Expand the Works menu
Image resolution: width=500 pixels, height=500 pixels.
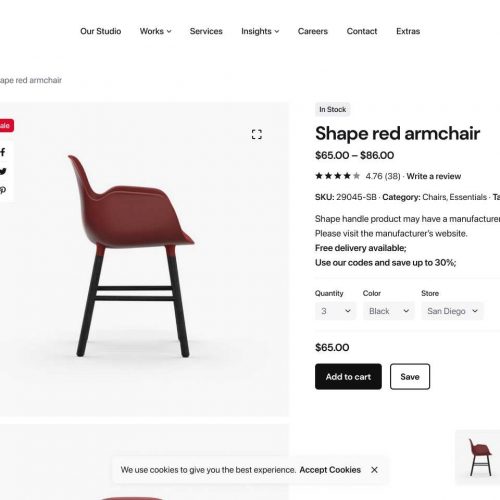click(x=155, y=31)
